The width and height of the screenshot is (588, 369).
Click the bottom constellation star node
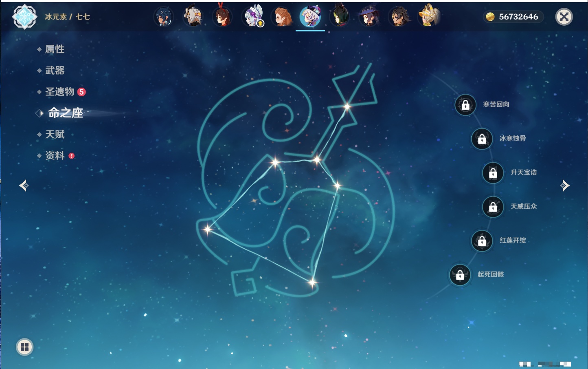312,282
